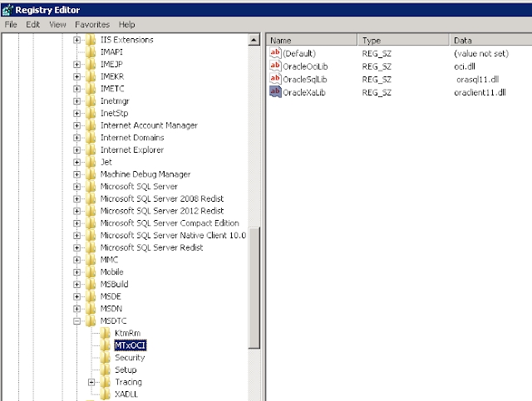532x401 pixels.
Task: Click the tree scroll up arrow
Action: click(254, 40)
